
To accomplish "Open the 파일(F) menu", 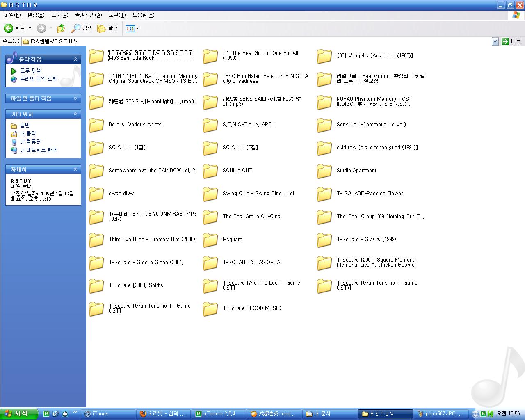I will click(x=12, y=15).
